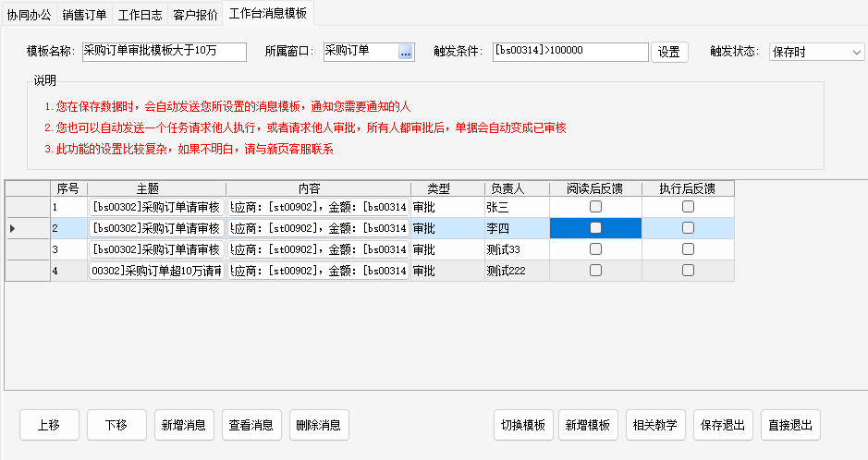The height and width of the screenshot is (460, 868).
Task: Click the ellipsis browse button beside 所属窗口
Action: tap(406, 53)
